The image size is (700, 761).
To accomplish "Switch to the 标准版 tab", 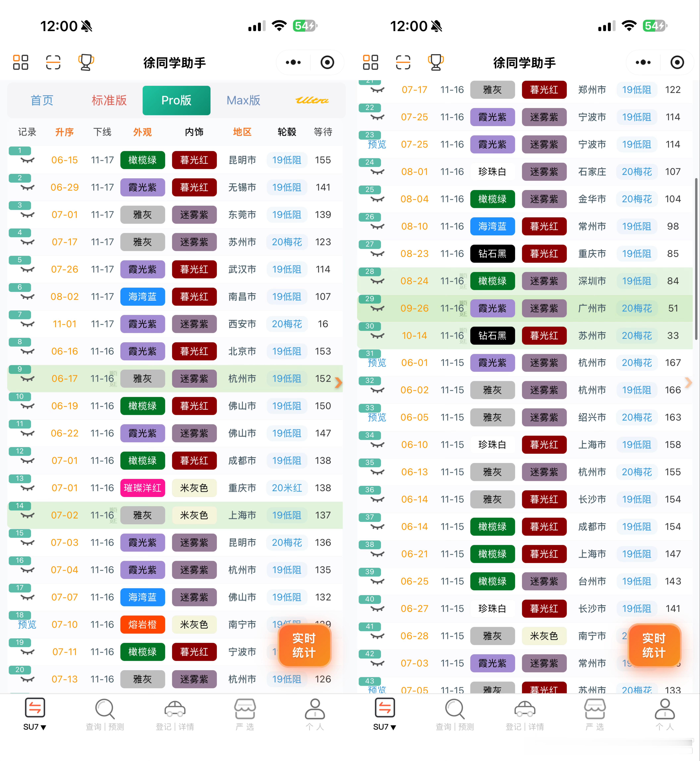I will coord(109,100).
